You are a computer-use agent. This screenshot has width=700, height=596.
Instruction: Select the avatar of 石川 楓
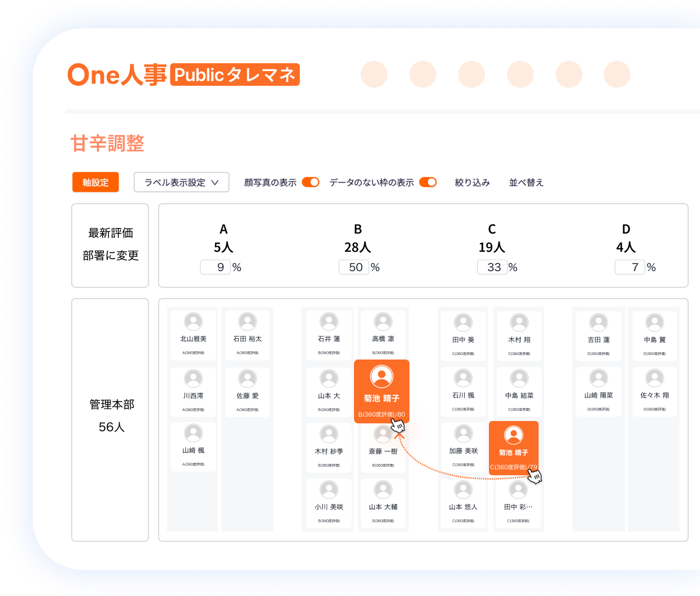pyautogui.click(x=463, y=378)
